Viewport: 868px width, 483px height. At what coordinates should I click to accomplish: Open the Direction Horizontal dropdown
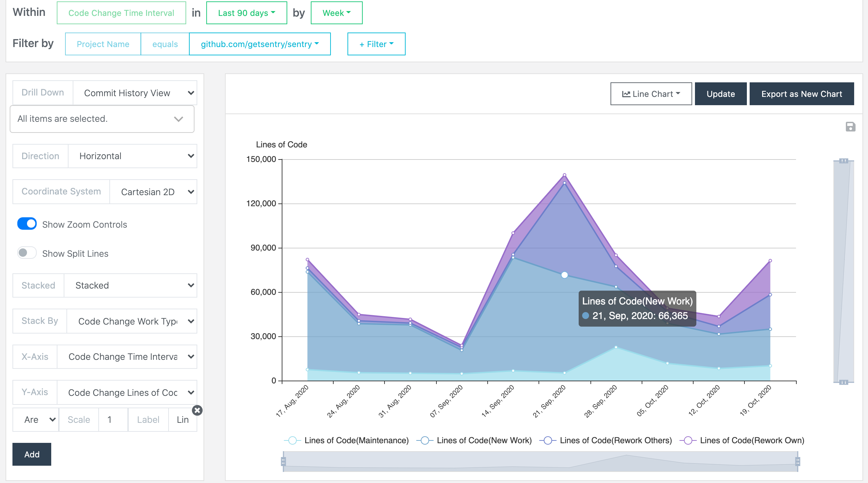(133, 156)
